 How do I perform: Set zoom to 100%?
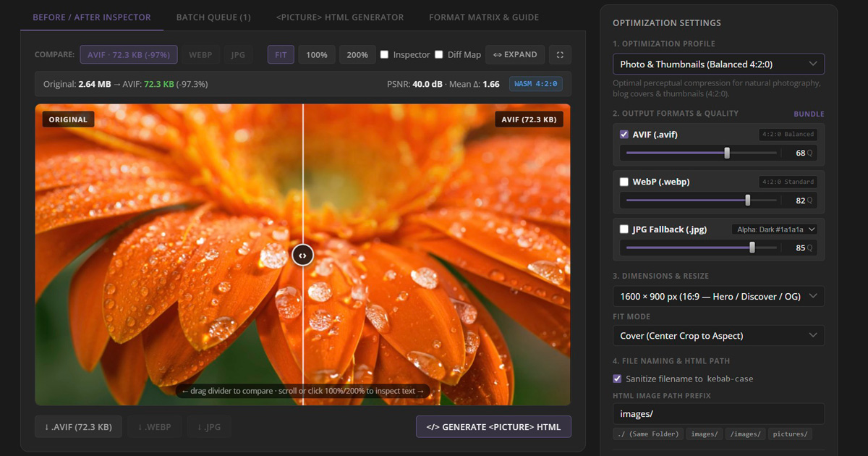pyautogui.click(x=317, y=54)
